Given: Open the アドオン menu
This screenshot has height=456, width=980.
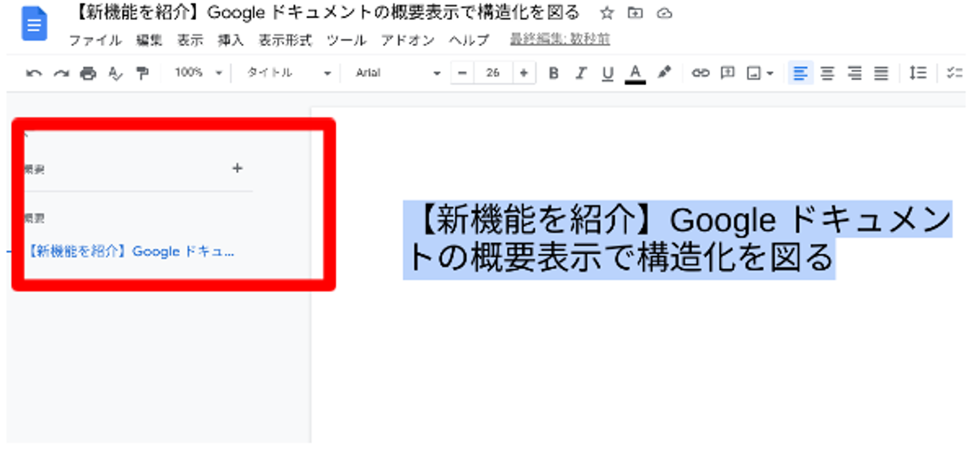Looking at the screenshot, I should point(408,40).
